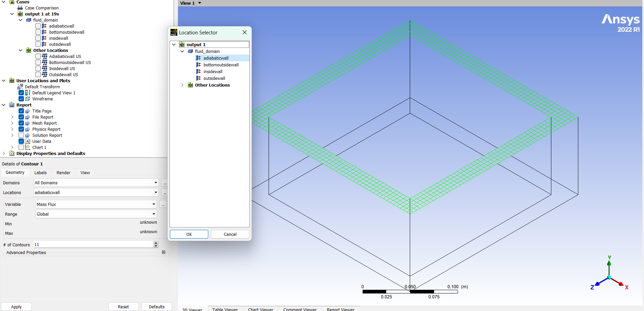
Task: Click the Default Legend View 1 icon
Action: tap(28, 93)
